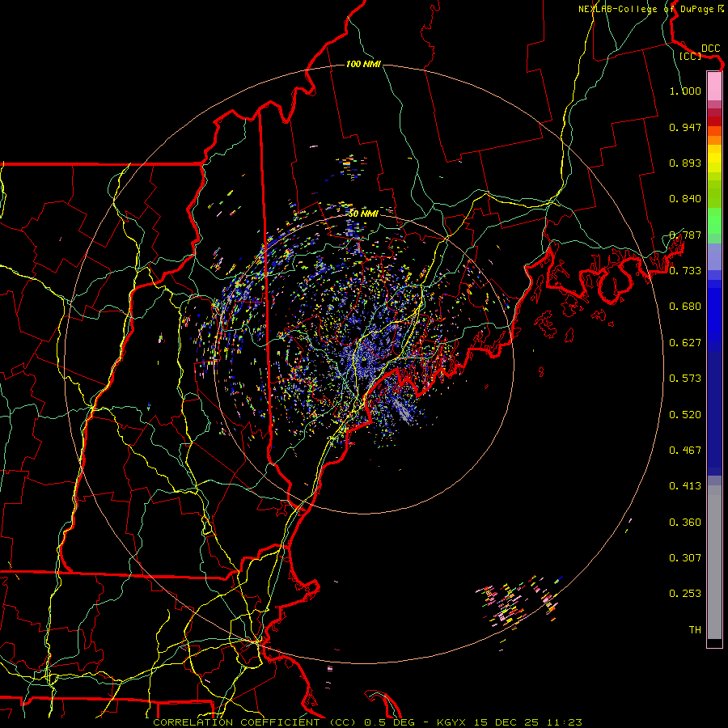Click the 1.000 legend value
The image size is (728, 728).
click(685, 91)
